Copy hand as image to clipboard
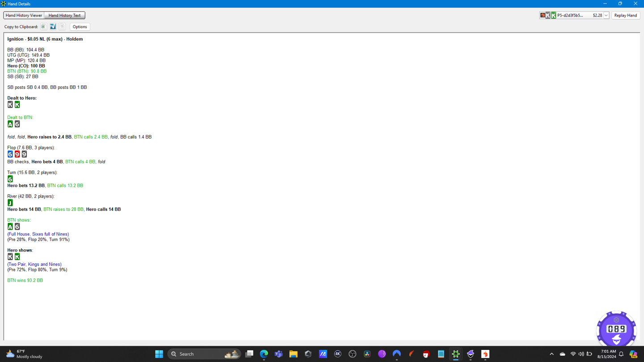The height and width of the screenshot is (362, 644). point(43,27)
